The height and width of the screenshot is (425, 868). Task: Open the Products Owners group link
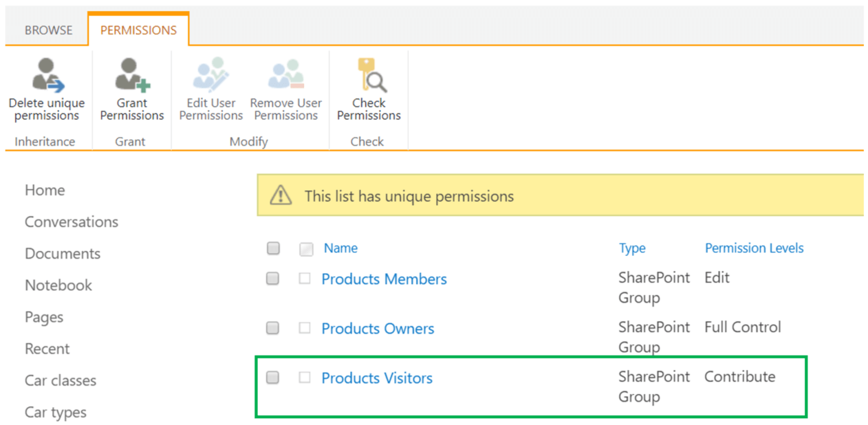(378, 329)
